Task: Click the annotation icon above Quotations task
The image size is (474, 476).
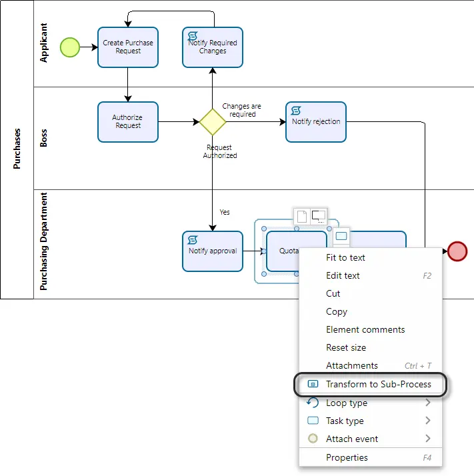Action: click(x=319, y=217)
